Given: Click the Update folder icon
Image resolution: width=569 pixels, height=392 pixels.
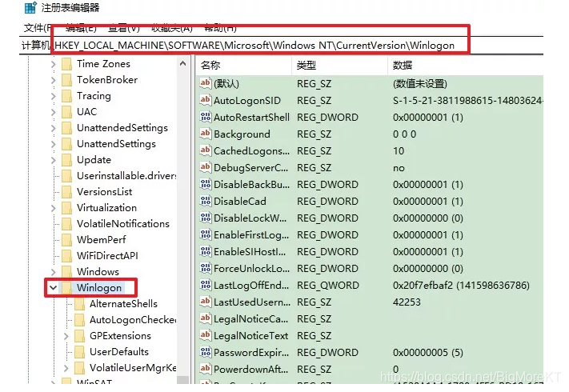Looking at the screenshot, I should click(x=66, y=160).
